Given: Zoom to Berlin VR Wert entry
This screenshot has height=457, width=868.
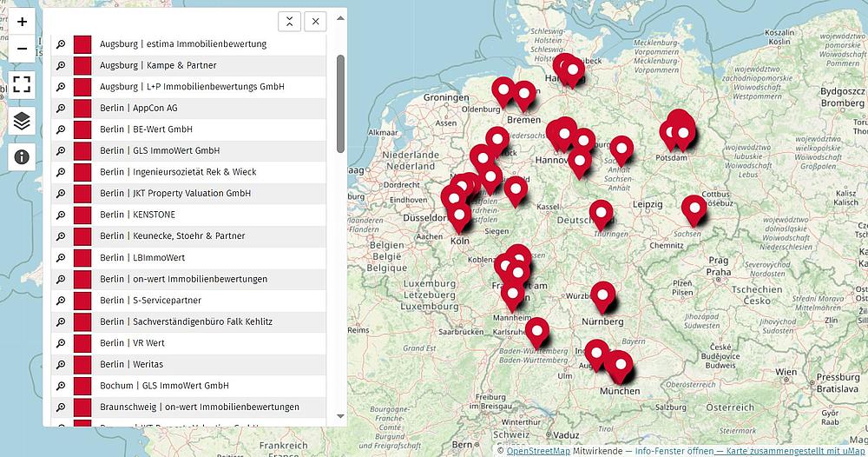Looking at the screenshot, I should pos(61,343).
